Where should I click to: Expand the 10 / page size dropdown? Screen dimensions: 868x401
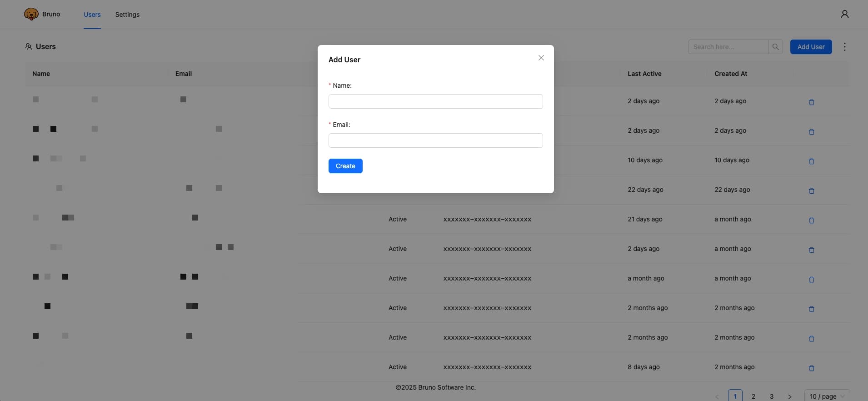tap(827, 396)
